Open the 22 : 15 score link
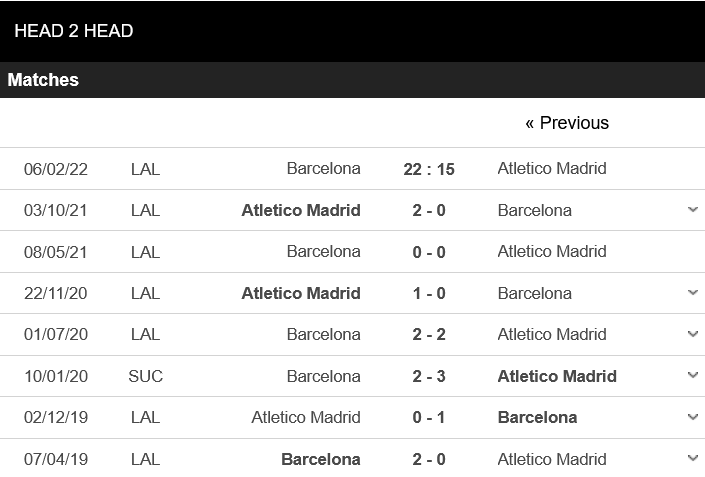705x477 pixels. coord(429,169)
